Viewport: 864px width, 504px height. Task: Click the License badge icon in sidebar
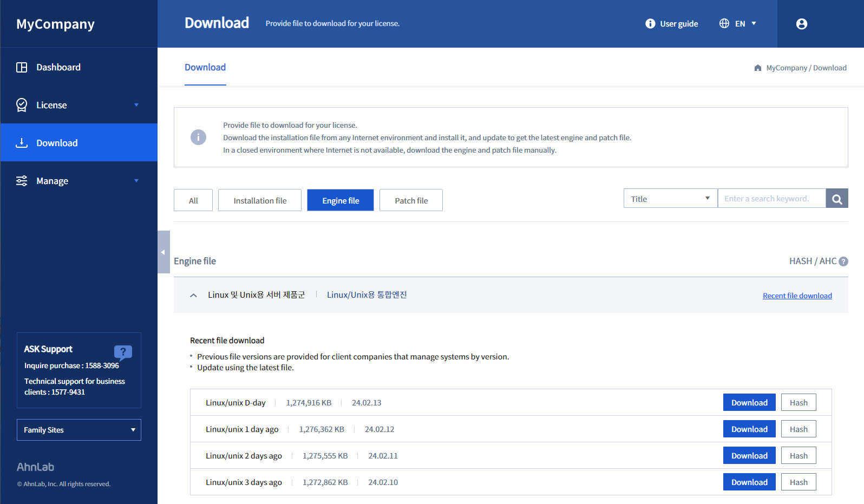coord(22,105)
